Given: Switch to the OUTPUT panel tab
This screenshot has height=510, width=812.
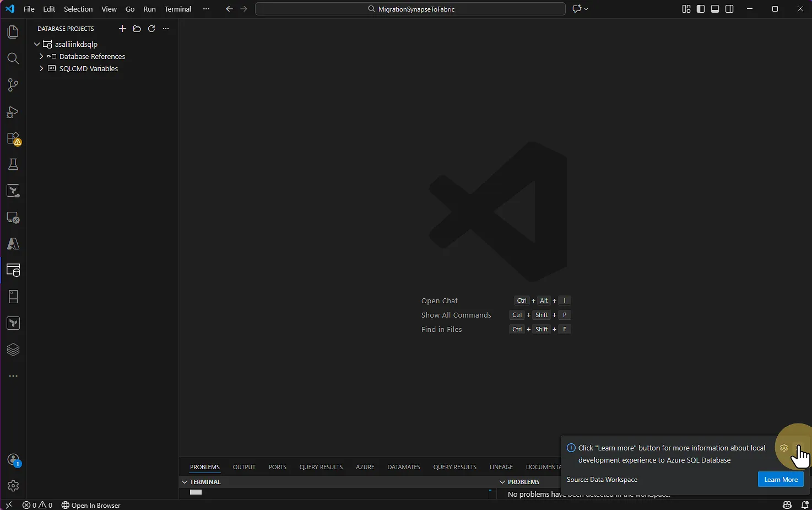Looking at the screenshot, I should point(244,467).
